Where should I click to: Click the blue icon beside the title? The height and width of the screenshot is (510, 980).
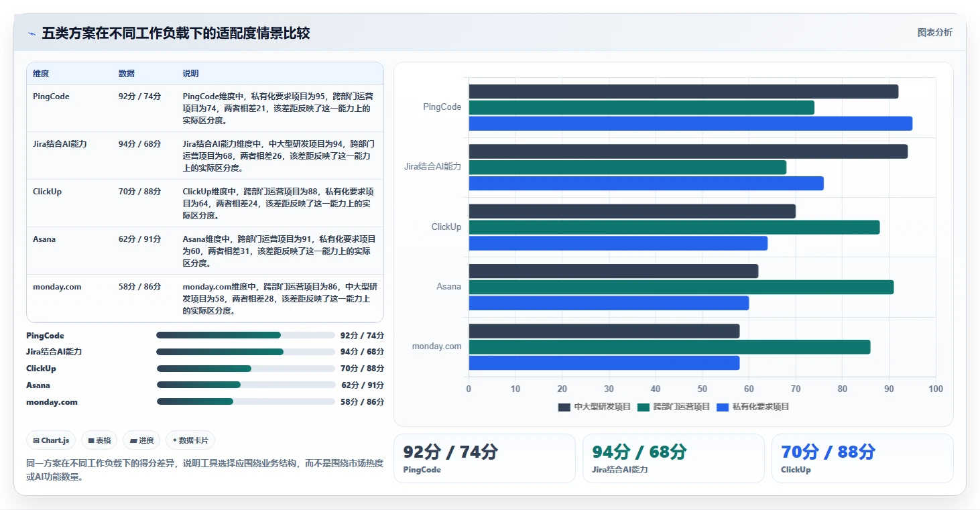32,34
